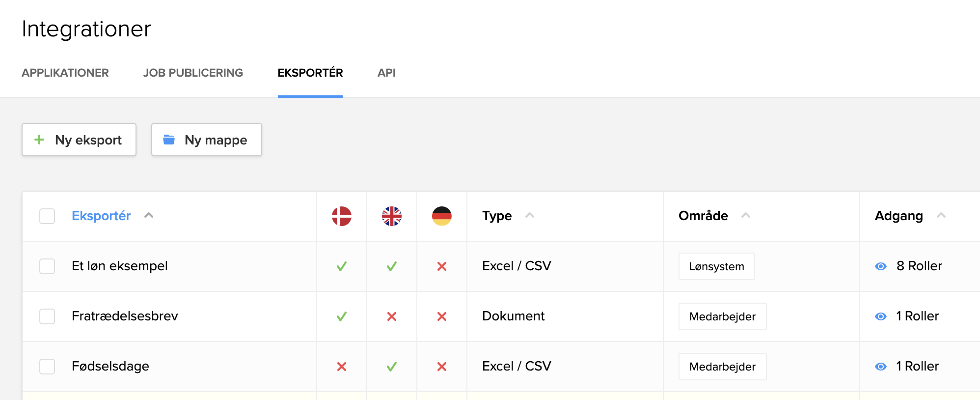980x400 pixels.
Task: Click red cross for Fratrædelsesbrev English
Action: 392,316
